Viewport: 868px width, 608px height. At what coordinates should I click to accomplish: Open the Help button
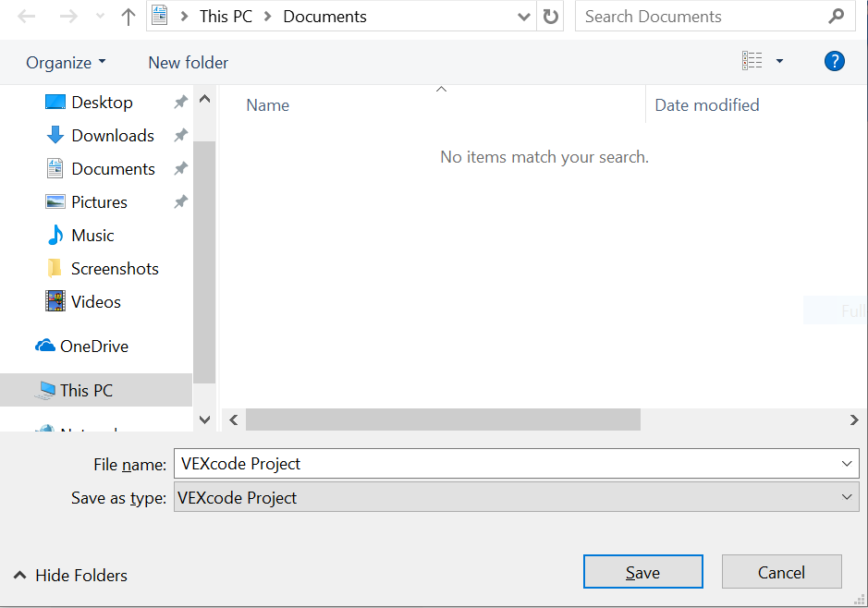pos(834,61)
